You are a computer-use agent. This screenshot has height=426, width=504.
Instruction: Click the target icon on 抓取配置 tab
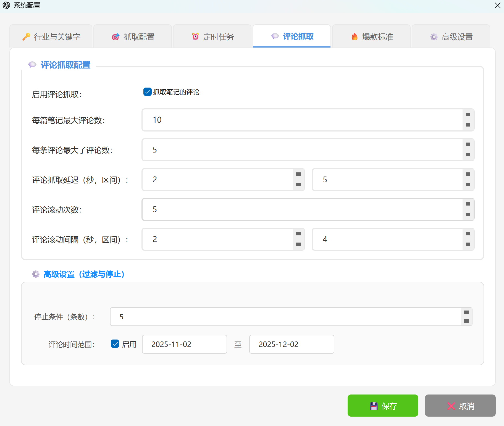coord(116,37)
